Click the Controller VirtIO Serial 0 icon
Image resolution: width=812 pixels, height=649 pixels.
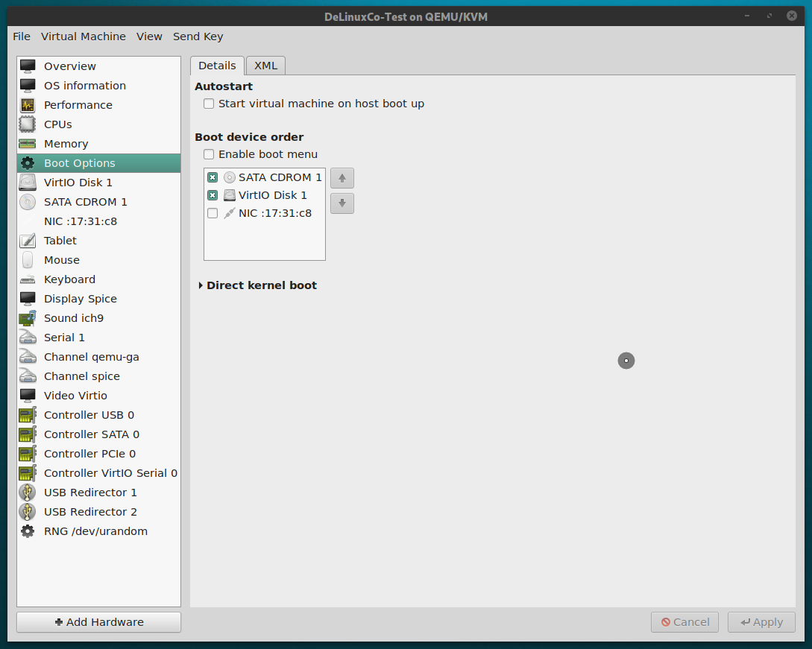[28, 473]
